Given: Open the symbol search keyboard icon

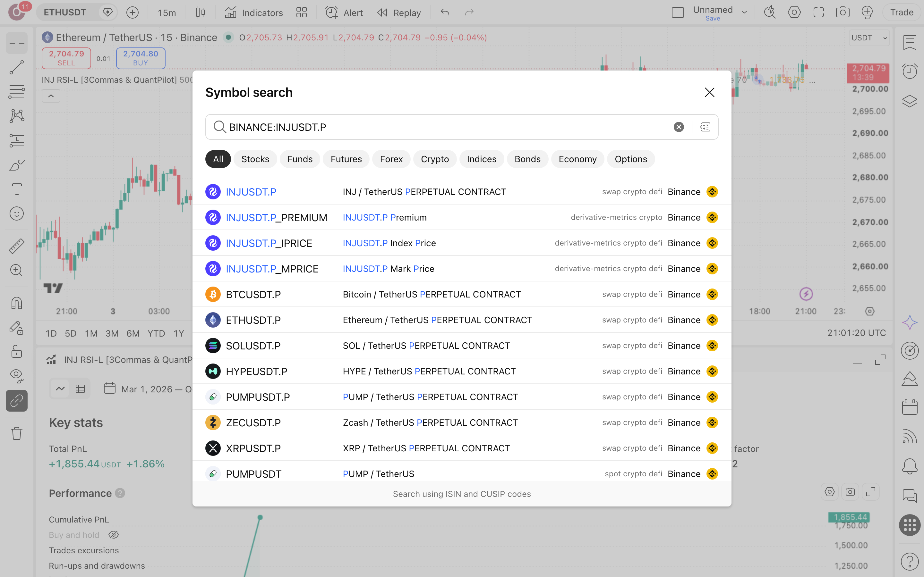Looking at the screenshot, I should tap(705, 127).
